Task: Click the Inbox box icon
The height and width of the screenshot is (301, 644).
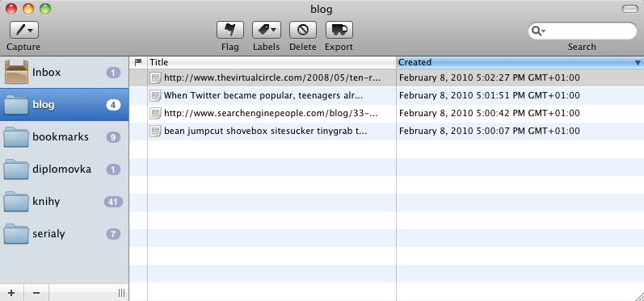Action: click(16, 72)
